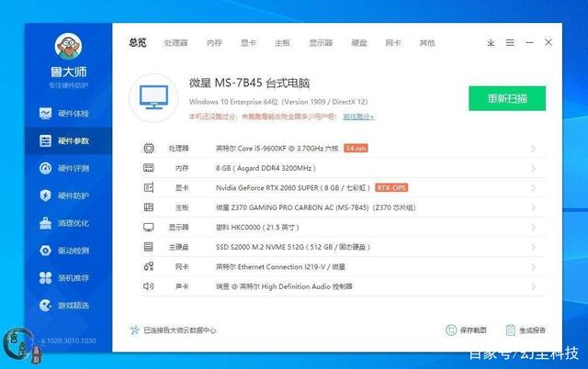Click the processor chip icon
Viewport: 588px width, 369px height.
pyautogui.click(x=149, y=149)
